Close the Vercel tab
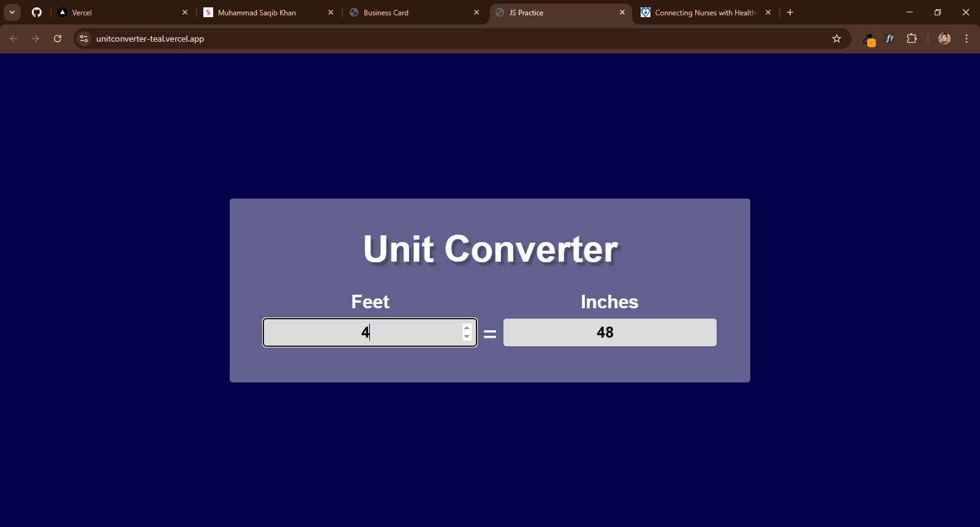 (x=185, y=12)
